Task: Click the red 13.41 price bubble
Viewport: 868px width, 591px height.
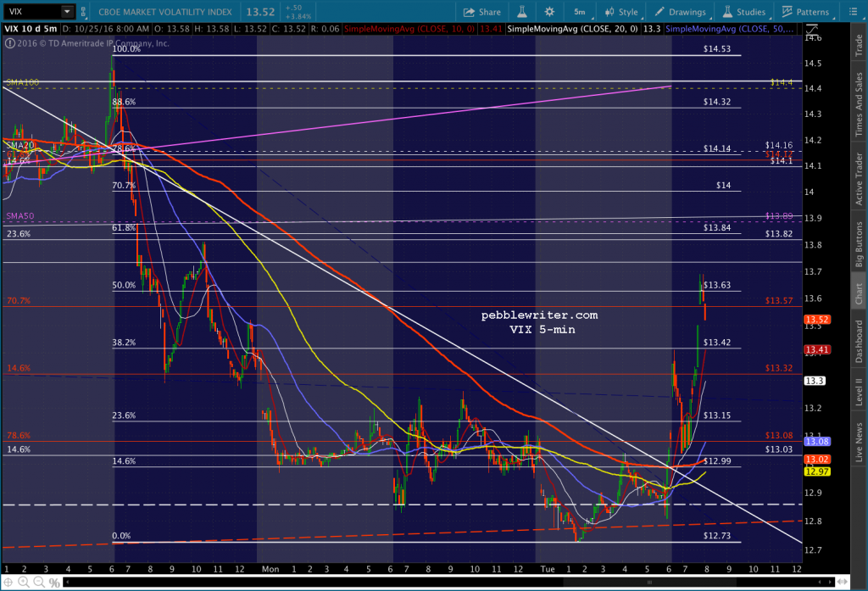Action: coord(816,349)
